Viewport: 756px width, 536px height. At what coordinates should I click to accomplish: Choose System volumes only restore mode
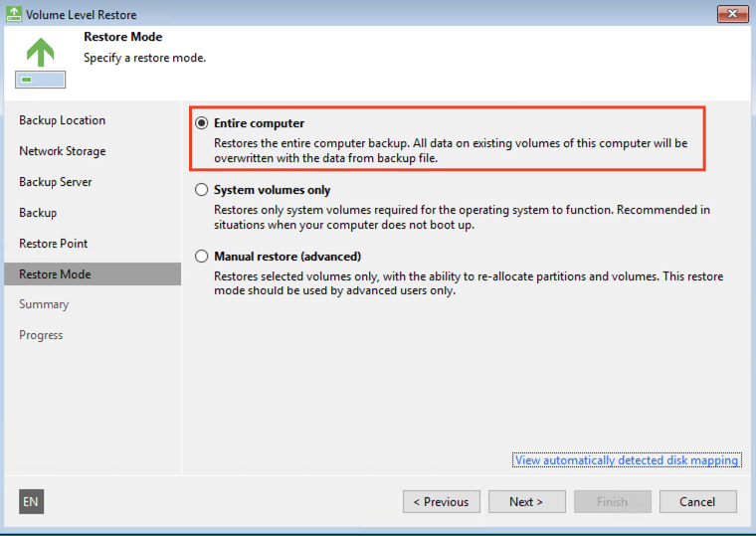tap(202, 190)
